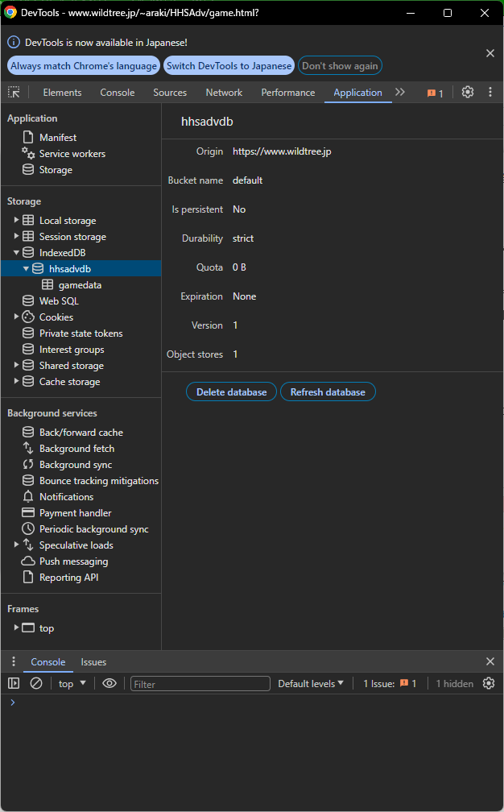This screenshot has height=812, width=504.
Task: Click the Refresh database button
Action: (328, 392)
